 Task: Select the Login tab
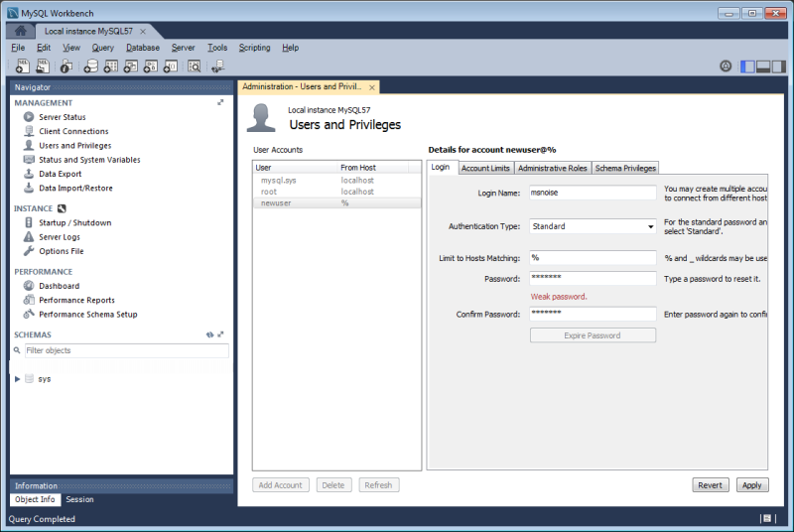441,167
